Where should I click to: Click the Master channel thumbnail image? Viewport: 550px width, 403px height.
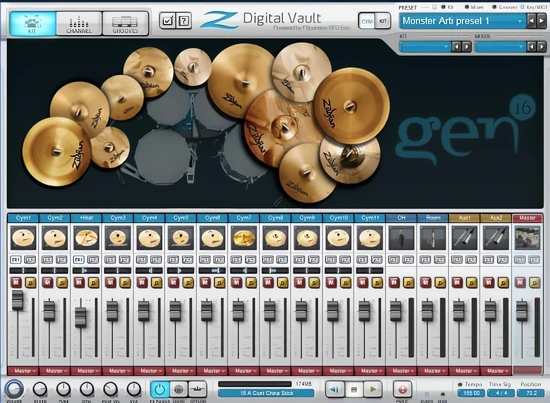point(527,237)
